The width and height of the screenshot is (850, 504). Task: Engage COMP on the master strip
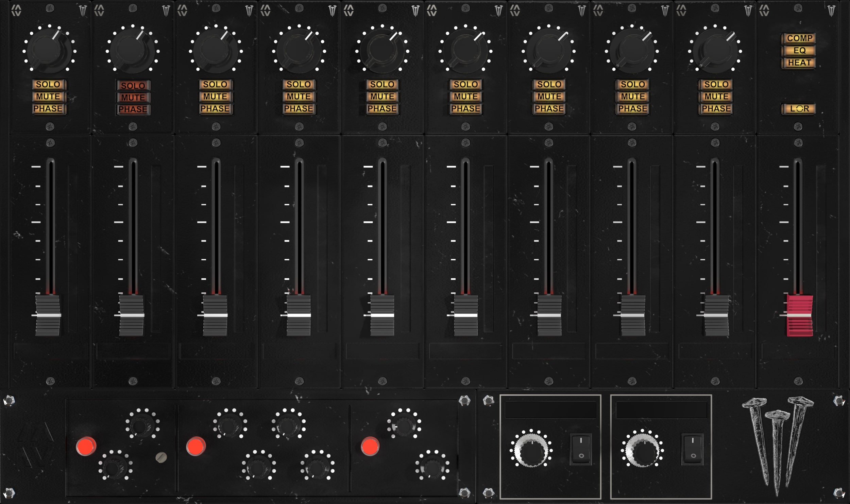coord(798,38)
